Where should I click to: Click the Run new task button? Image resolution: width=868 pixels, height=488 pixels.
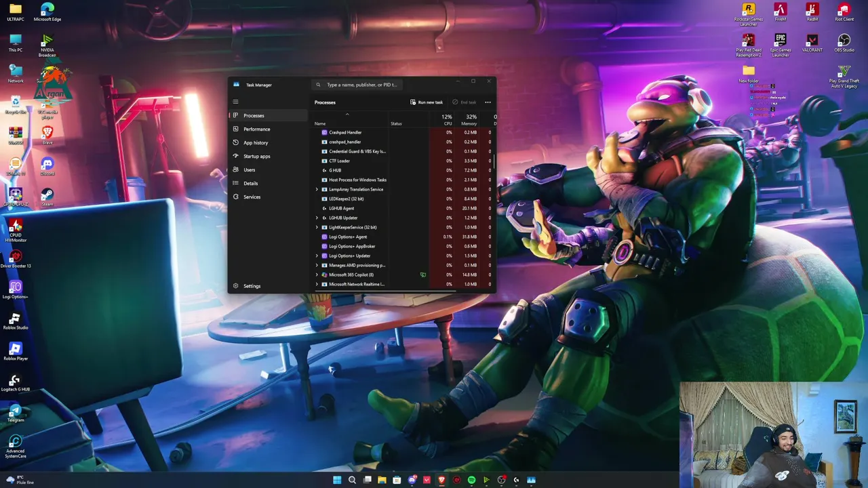(x=427, y=102)
